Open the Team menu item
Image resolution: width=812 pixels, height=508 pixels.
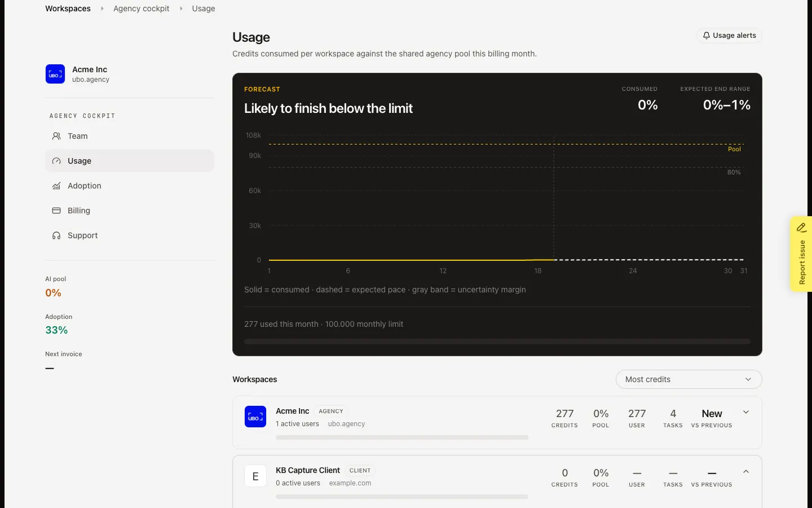click(130, 136)
